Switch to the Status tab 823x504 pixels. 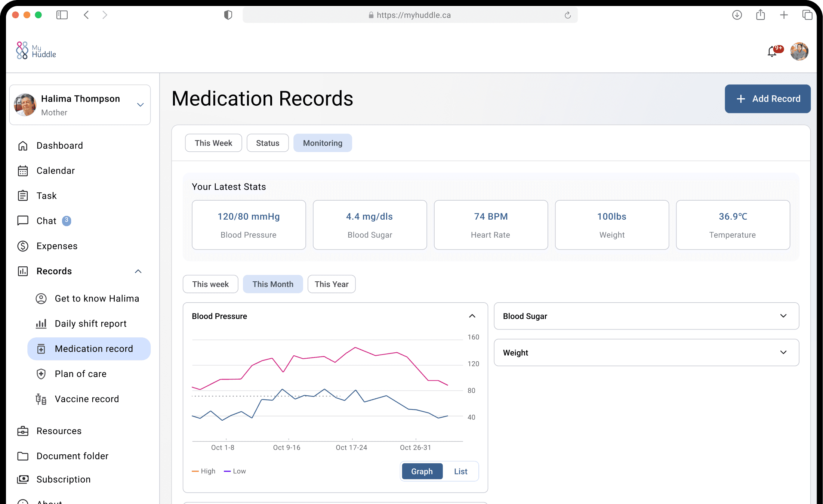pyautogui.click(x=268, y=143)
